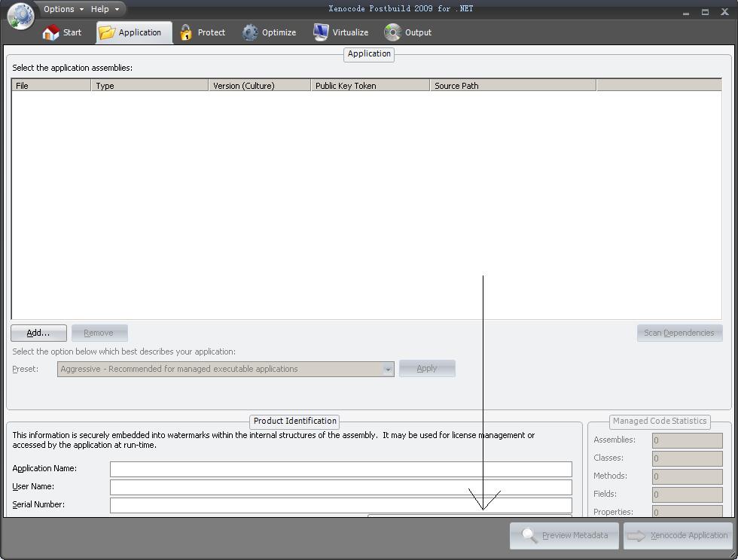The height and width of the screenshot is (560, 738).
Task: Click the Preview Metadata magnifier icon
Action: (x=529, y=535)
